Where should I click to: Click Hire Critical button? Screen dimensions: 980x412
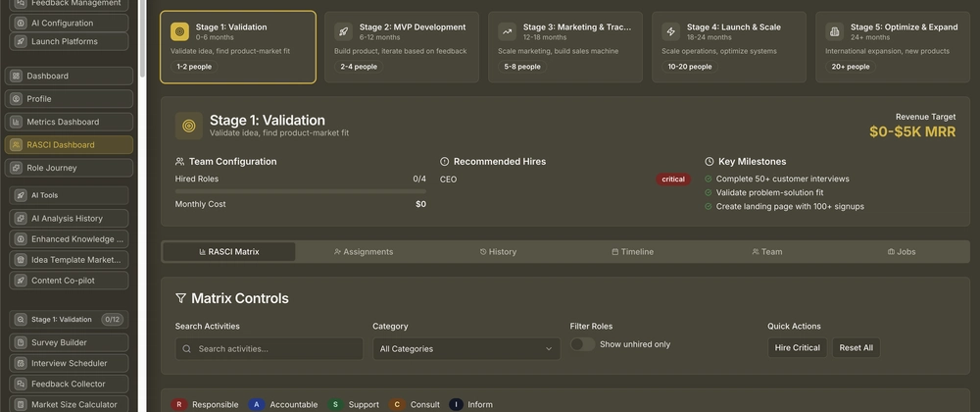tap(798, 347)
